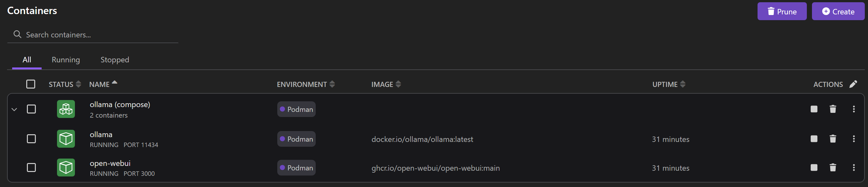Screen dimensions: 868x187
Task: Tick the open-webui row checkbox
Action: [x=31, y=168]
